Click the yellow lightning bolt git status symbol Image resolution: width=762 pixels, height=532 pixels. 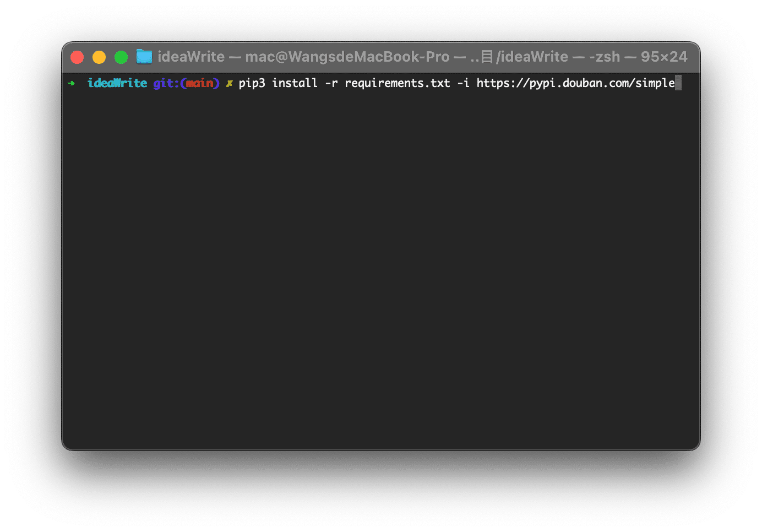coord(229,83)
